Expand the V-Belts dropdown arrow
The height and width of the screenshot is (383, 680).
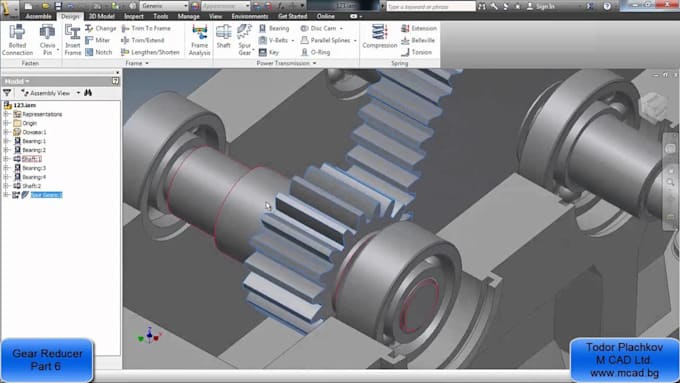coord(293,40)
